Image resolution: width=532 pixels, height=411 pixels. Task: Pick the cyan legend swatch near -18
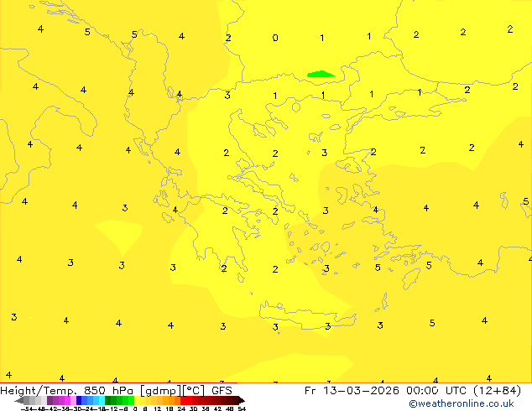click(102, 400)
